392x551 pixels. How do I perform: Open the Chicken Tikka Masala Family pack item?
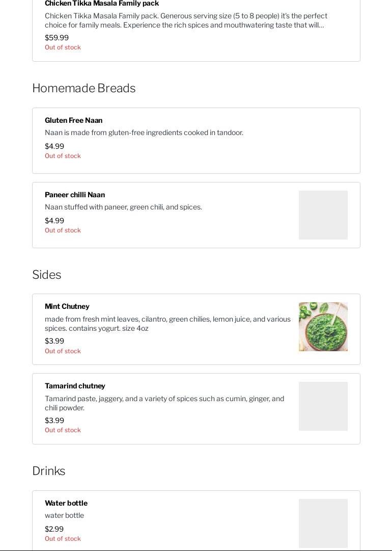pyautogui.click(x=102, y=4)
